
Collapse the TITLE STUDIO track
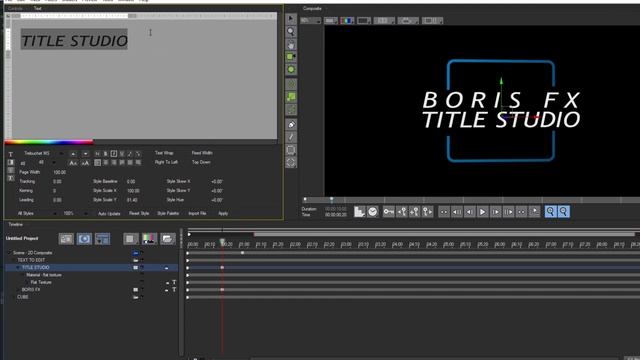[x=18, y=268]
